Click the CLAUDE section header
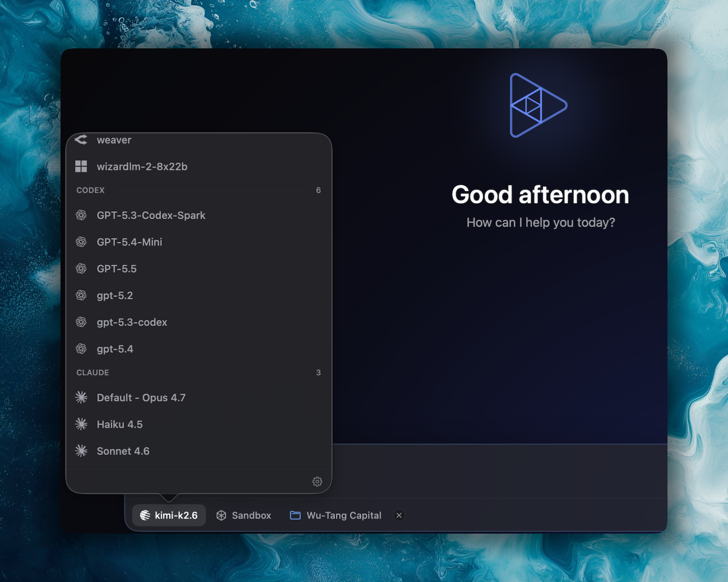728x582 pixels. click(92, 373)
